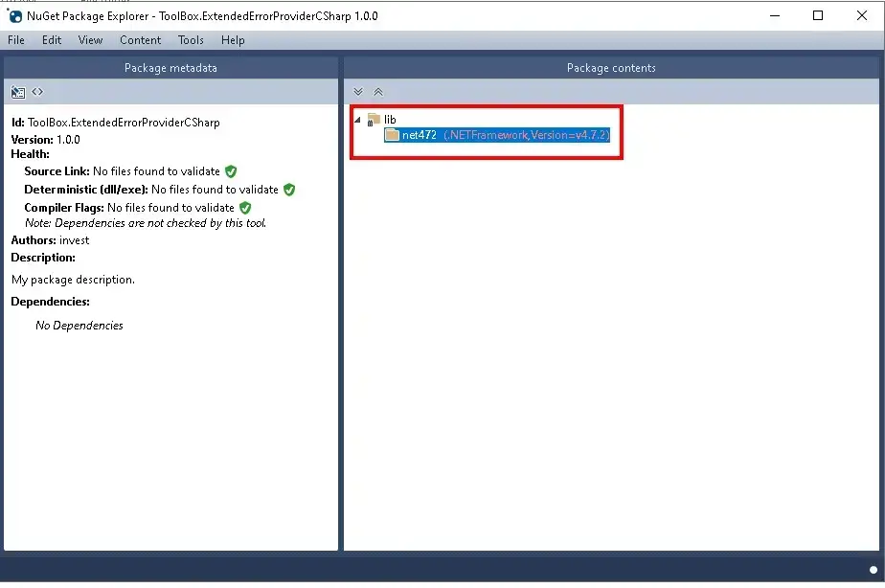
Task: Click the Authors: invest text
Action: click(50, 239)
